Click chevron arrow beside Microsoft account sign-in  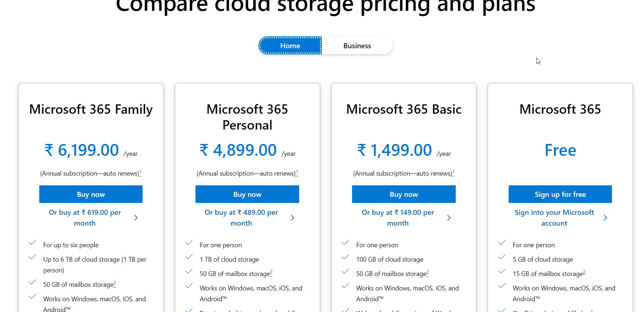[605, 218]
